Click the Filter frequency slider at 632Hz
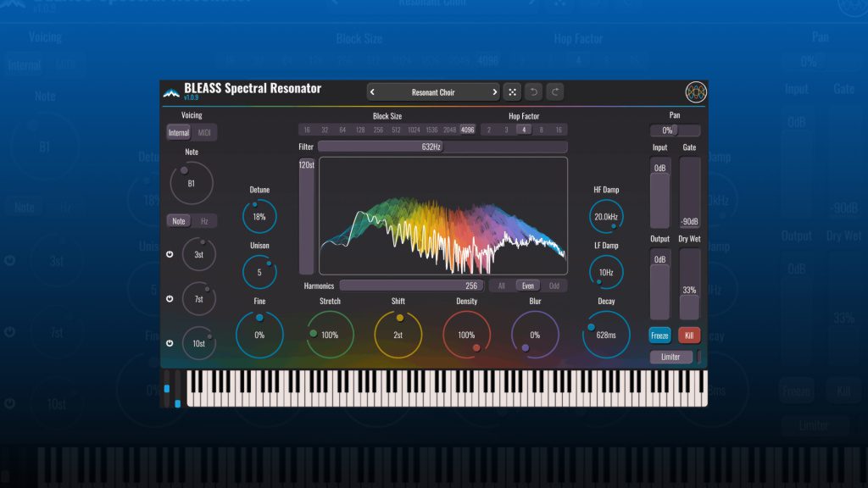Image resolution: width=868 pixels, height=488 pixels. coord(442,147)
